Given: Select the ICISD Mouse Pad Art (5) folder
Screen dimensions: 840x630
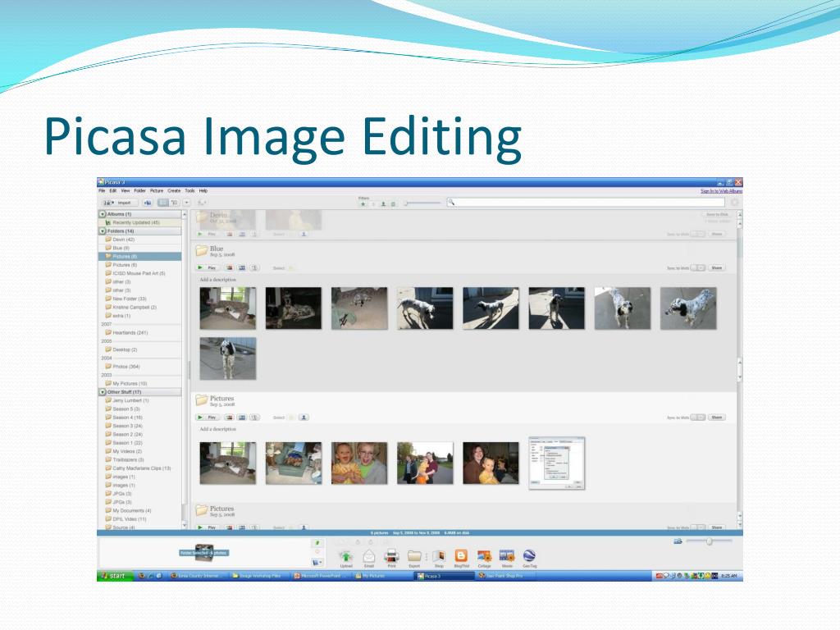Looking at the screenshot, I should [x=139, y=273].
